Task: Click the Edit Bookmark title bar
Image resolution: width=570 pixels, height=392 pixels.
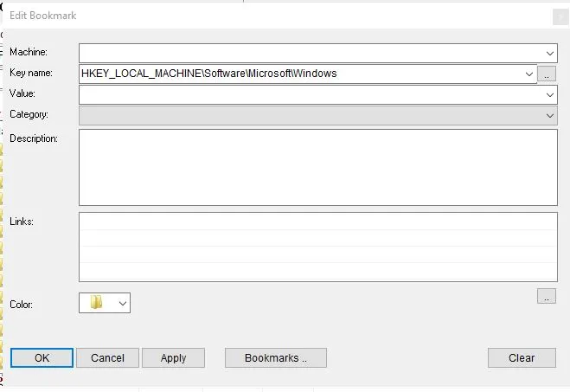Action: [x=259, y=16]
